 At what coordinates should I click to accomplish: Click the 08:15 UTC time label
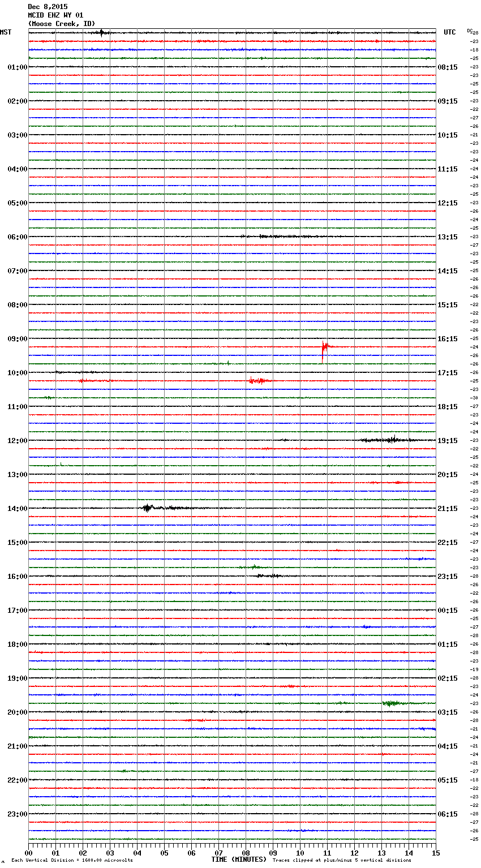[448, 67]
